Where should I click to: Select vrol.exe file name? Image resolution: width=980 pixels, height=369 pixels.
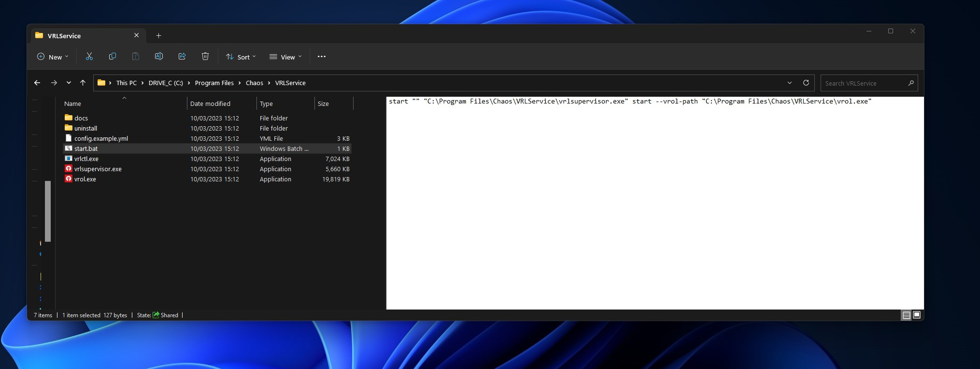(x=85, y=179)
